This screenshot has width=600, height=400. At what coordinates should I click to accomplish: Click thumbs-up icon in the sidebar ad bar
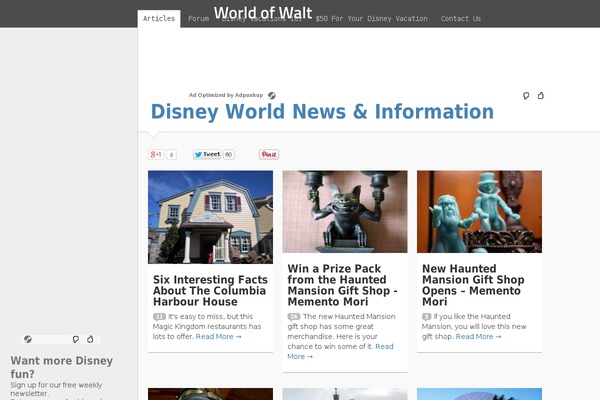pos(90,339)
